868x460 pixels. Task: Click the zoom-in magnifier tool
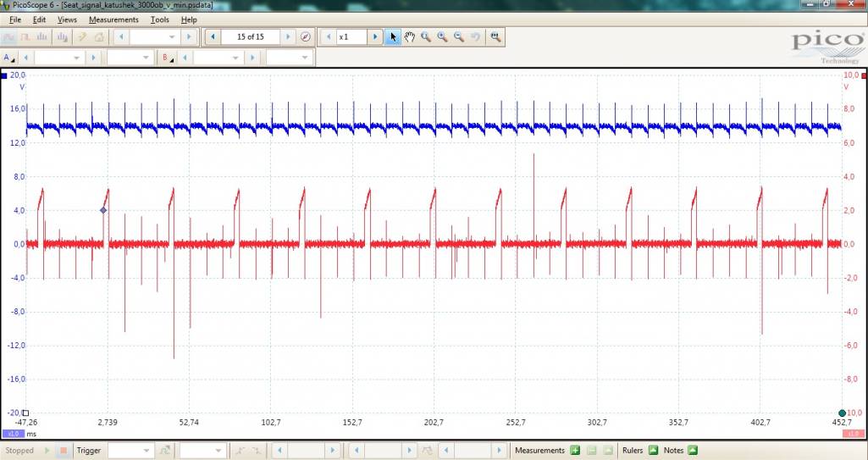tap(442, 37)
